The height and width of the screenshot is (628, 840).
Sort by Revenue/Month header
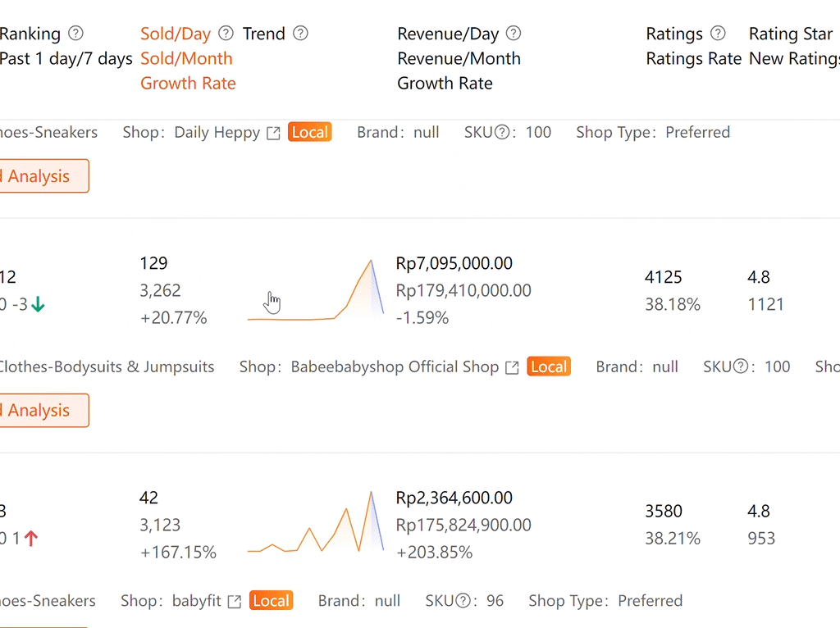[459, 58]
